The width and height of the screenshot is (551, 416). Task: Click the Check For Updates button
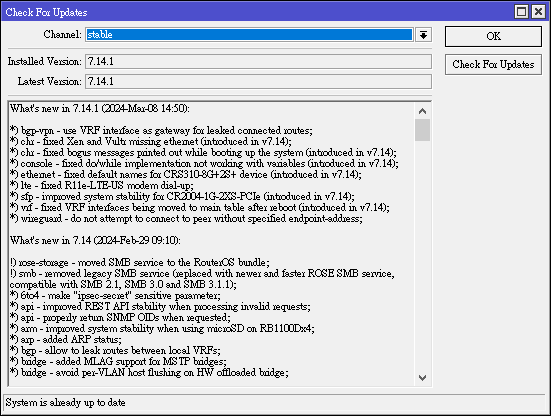493,64
